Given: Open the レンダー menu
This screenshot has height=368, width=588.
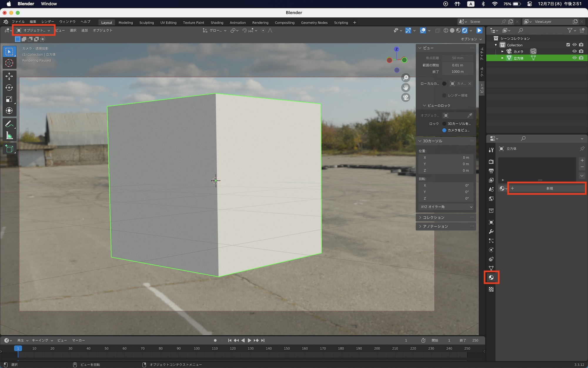Looking at the screenshot, I should pyautogui.click(x=47, y=21).
